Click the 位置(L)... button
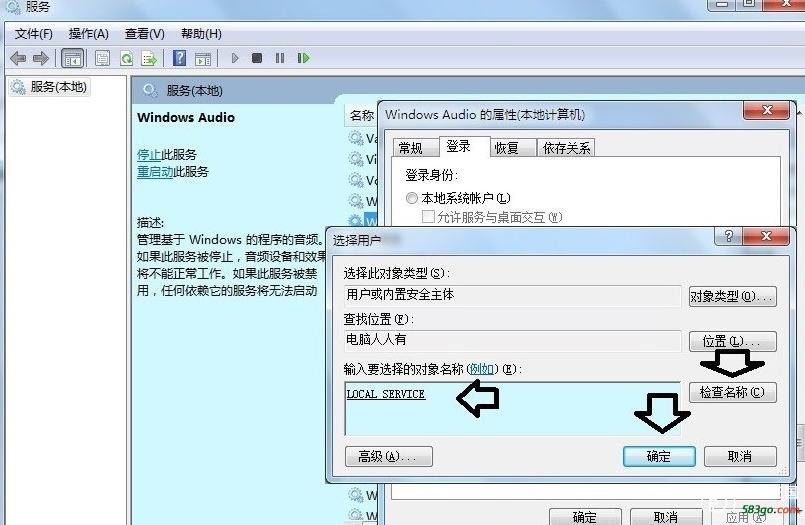 (732, 341)
